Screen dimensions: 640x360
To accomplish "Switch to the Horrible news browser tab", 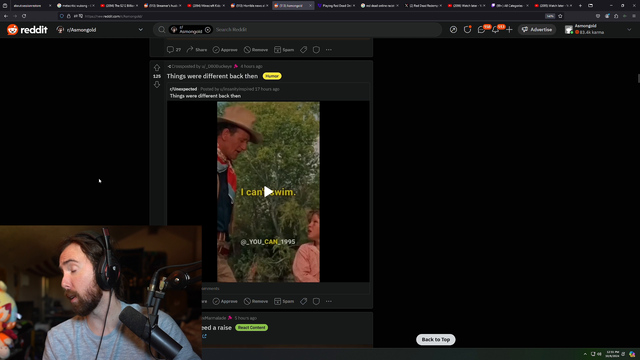I will [x=250, y=6].
